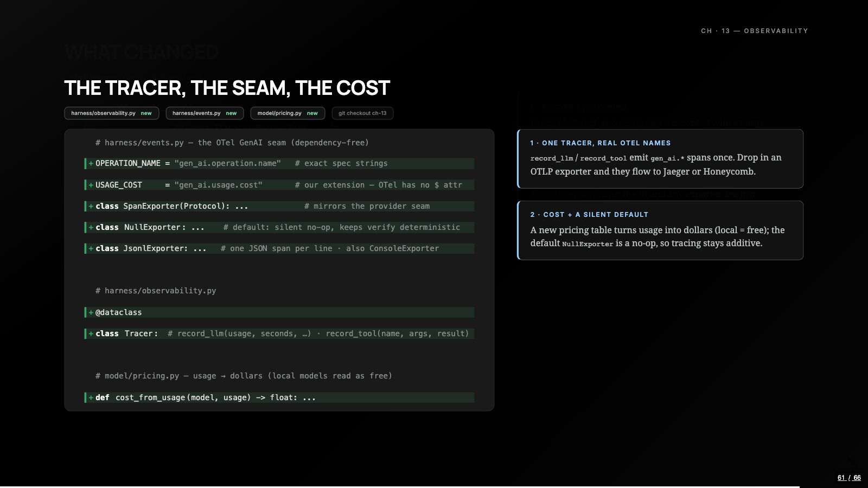The height and width of the screenshot is (488, 868).
Task: Click the slide title The Tracer, The Seam, The Cost
Action: pos(227,88)
